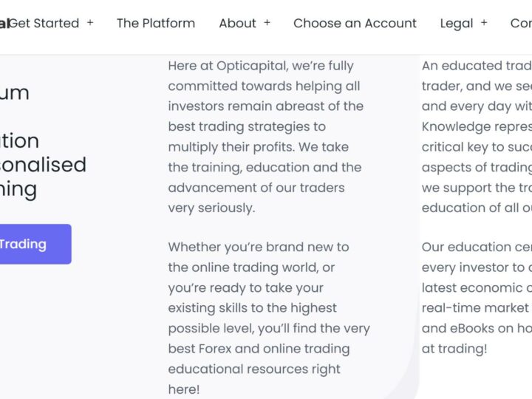Click the heading fragment "ning" above the button

click(x=18, y=189)
